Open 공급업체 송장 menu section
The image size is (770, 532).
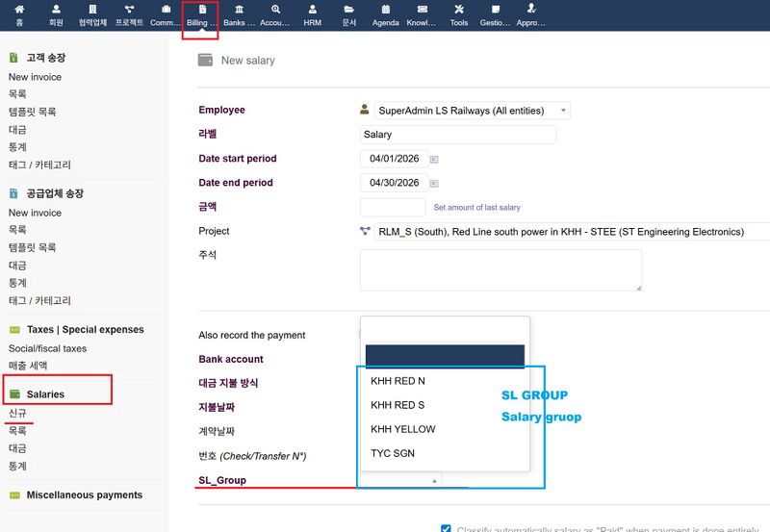[55, 193]
